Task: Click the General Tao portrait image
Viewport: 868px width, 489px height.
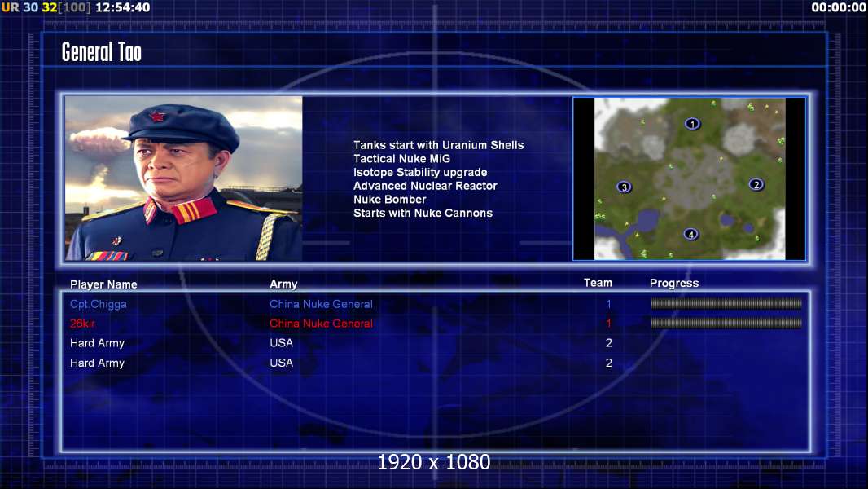Action: point(184,178)
